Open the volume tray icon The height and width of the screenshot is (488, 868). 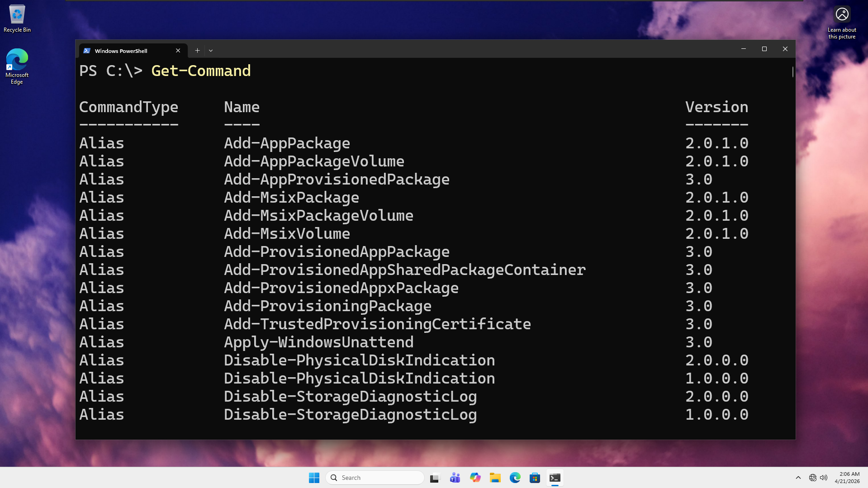(x=824, y=478)
